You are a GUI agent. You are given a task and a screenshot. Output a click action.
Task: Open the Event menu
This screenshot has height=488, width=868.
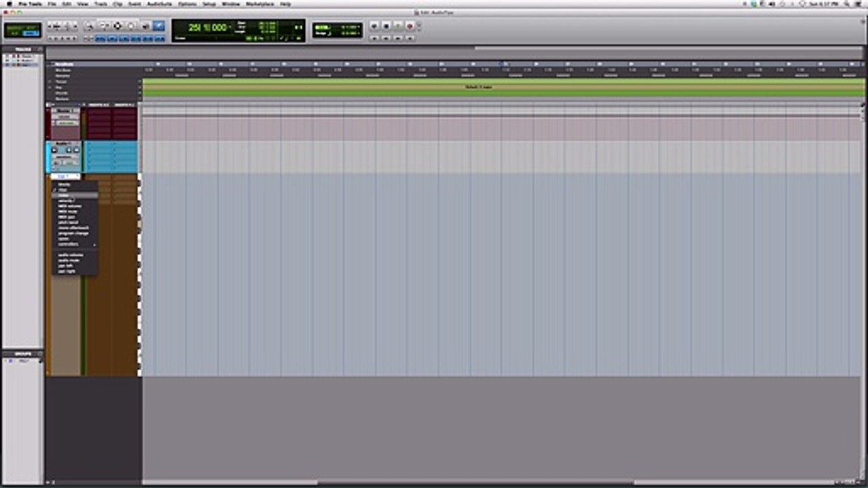coord(135,3)
